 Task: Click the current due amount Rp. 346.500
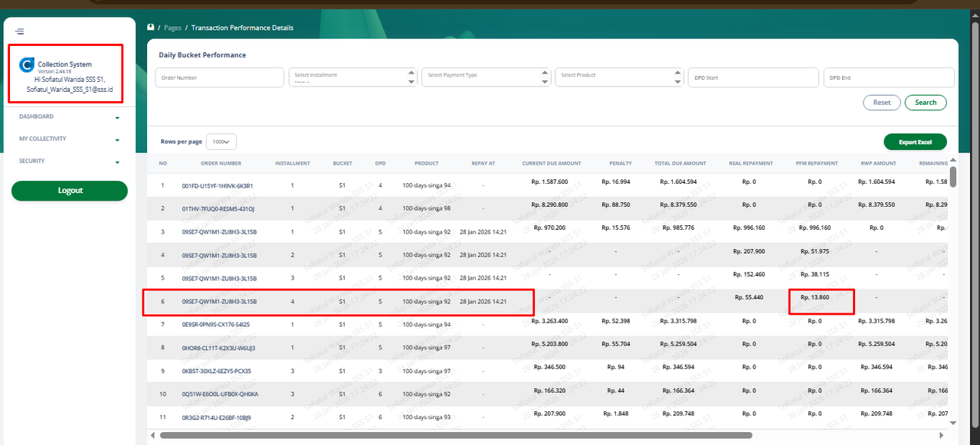(549, 367)
